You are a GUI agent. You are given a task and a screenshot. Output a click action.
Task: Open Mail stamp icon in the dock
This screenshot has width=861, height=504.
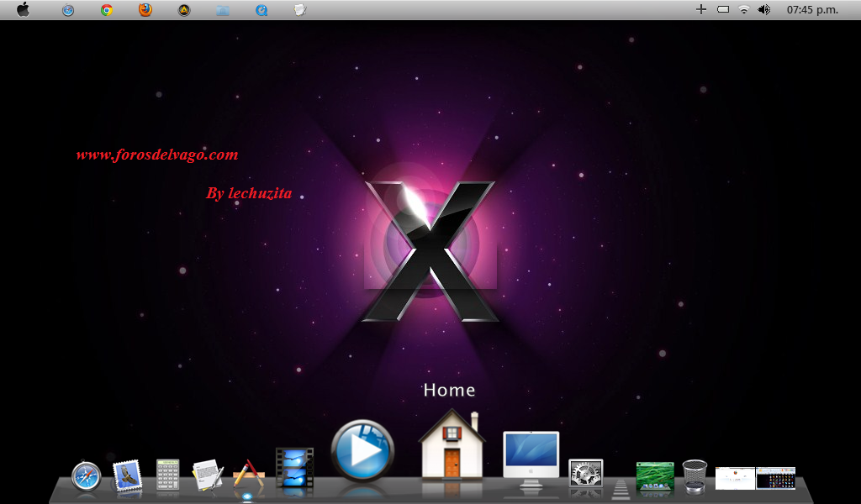tap(127, 475)
